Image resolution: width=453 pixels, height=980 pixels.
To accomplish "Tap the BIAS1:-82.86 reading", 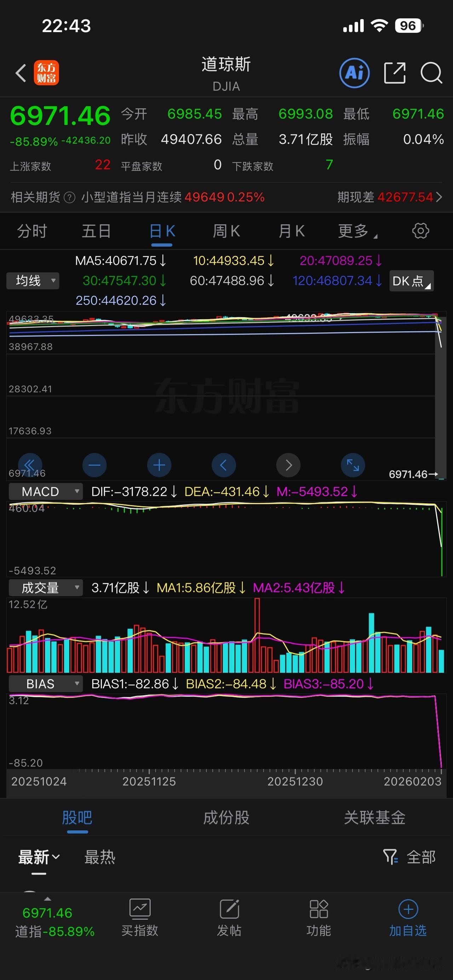I will (135, 684).
